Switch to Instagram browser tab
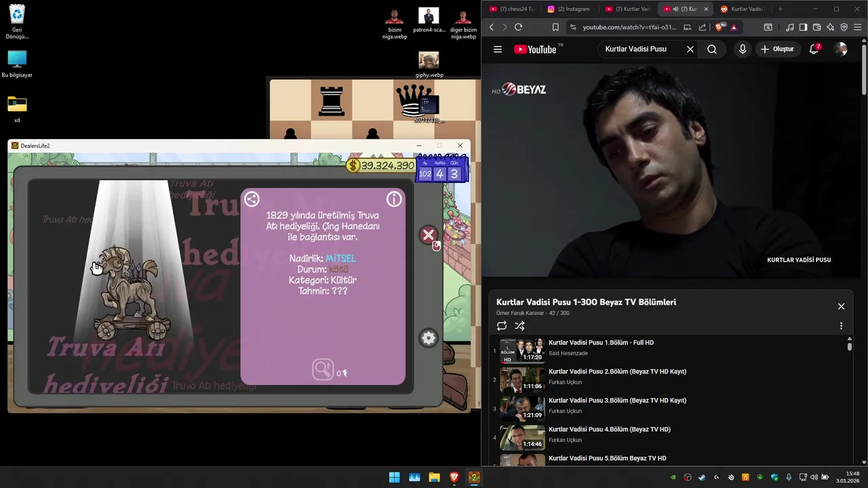The width and height of the screenshot is (868, 488). tap(571, 9)
